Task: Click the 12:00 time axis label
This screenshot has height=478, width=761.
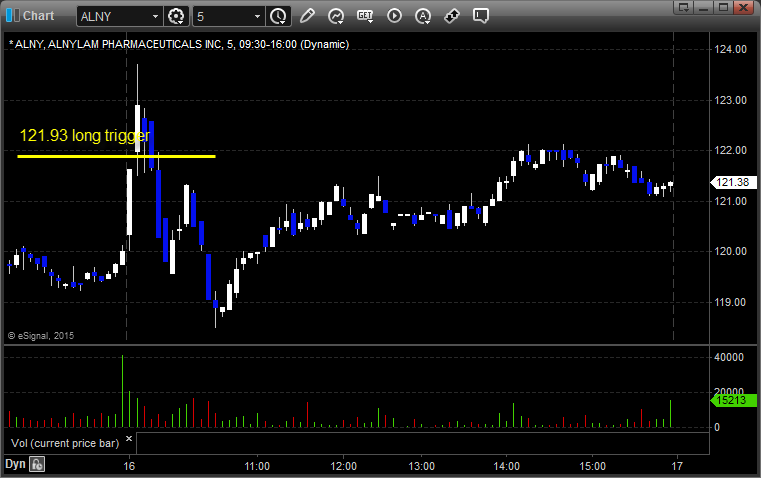Action: (x=344, y=466)
